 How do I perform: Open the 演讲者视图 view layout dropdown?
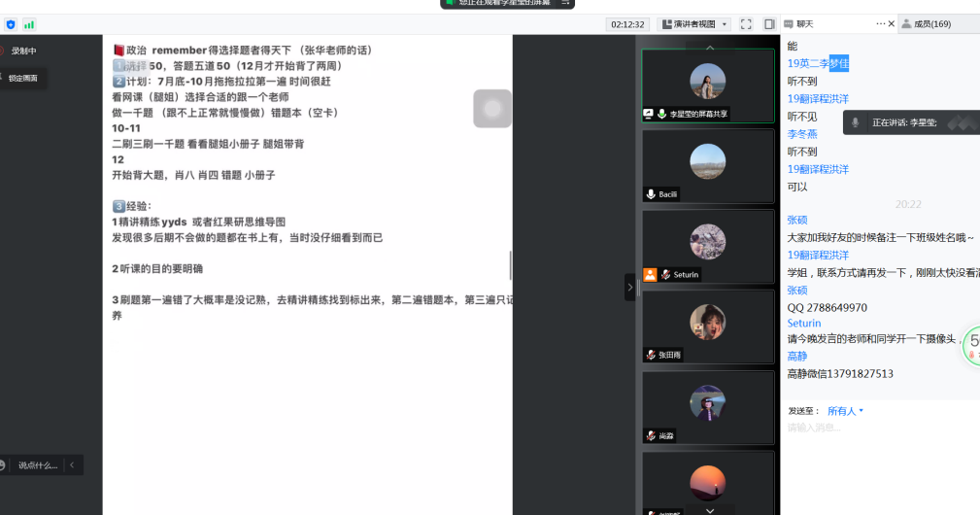pyautogui.click(x=695, y=24)
